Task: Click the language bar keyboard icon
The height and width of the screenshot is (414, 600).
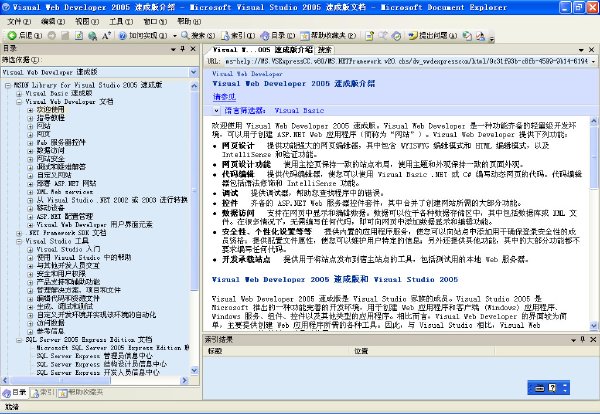Action: click(540, 388)
